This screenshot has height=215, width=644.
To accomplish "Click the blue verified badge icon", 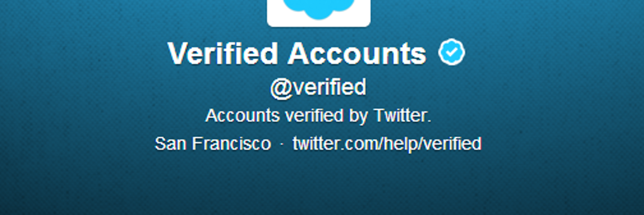I will click(452, 52).
